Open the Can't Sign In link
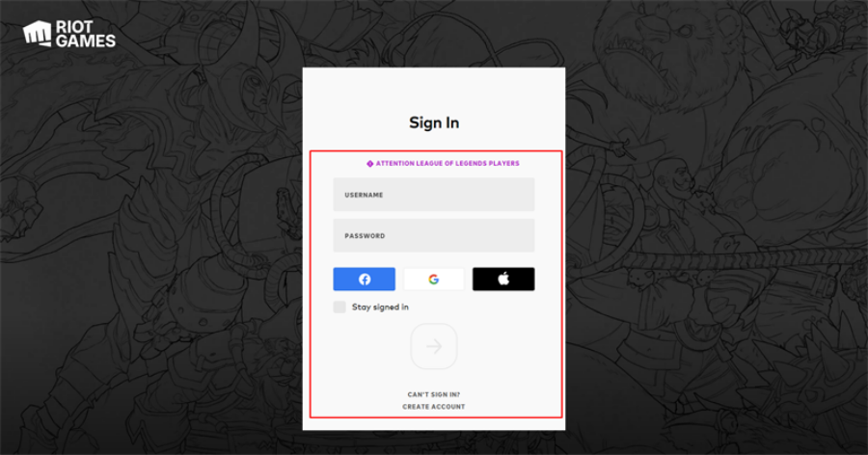 pos(434,394)
